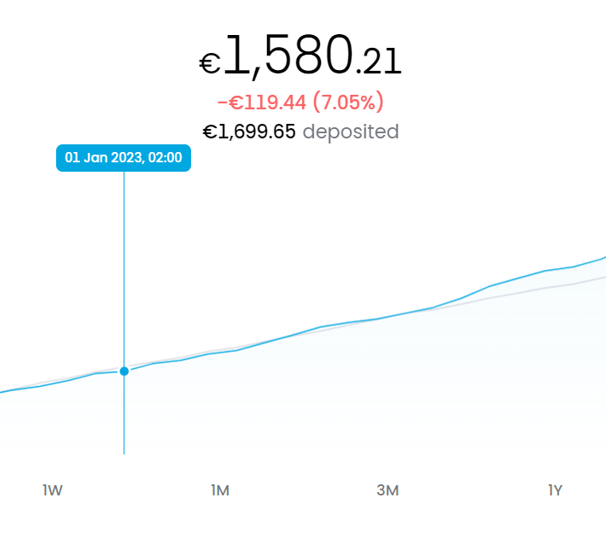
Task: Click crosshair line below the data point
Action: [124, 415]
